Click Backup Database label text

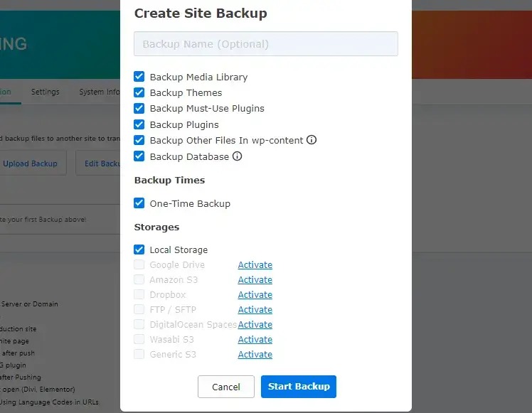[x=189, y=156]
